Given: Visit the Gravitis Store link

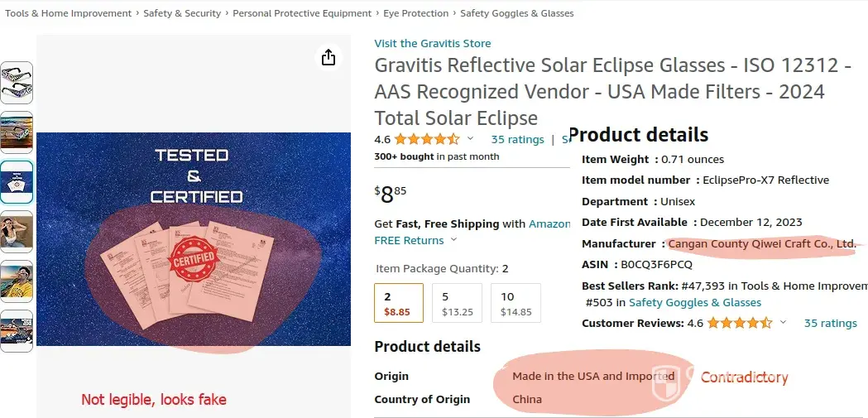Looking at the screenshot, I should [x=433, y=44].
